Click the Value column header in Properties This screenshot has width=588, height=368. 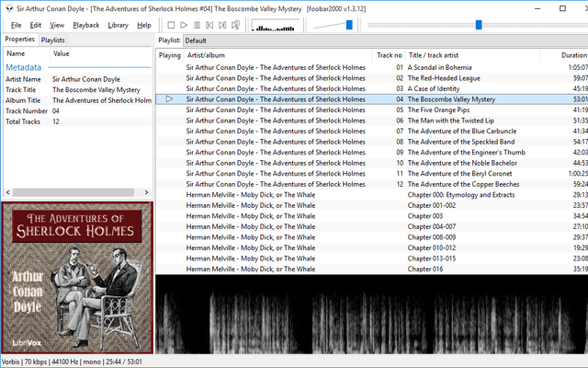100,53
